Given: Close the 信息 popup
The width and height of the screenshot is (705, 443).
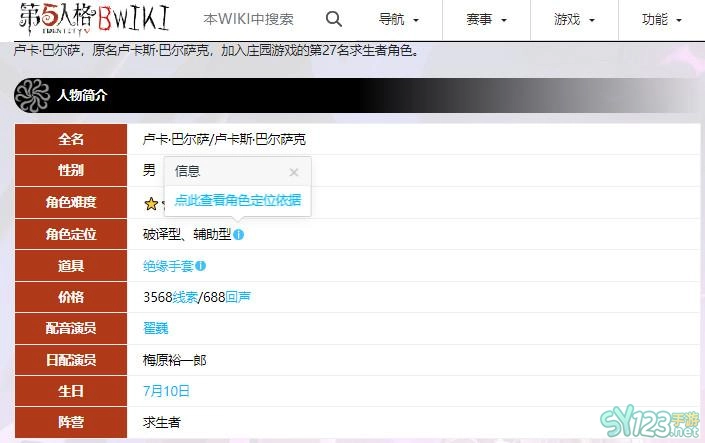Looking at the screenshot, I should pyautogui.click(x=294, y=172).
